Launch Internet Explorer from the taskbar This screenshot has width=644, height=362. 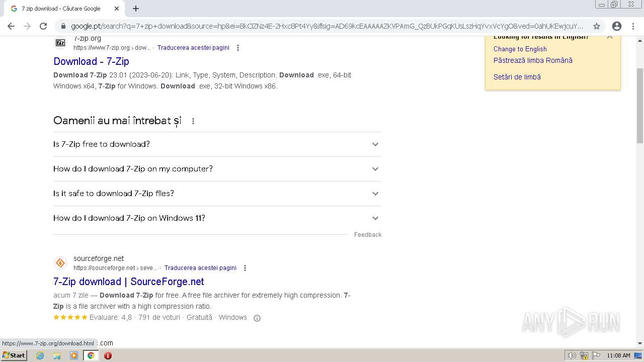40,355
